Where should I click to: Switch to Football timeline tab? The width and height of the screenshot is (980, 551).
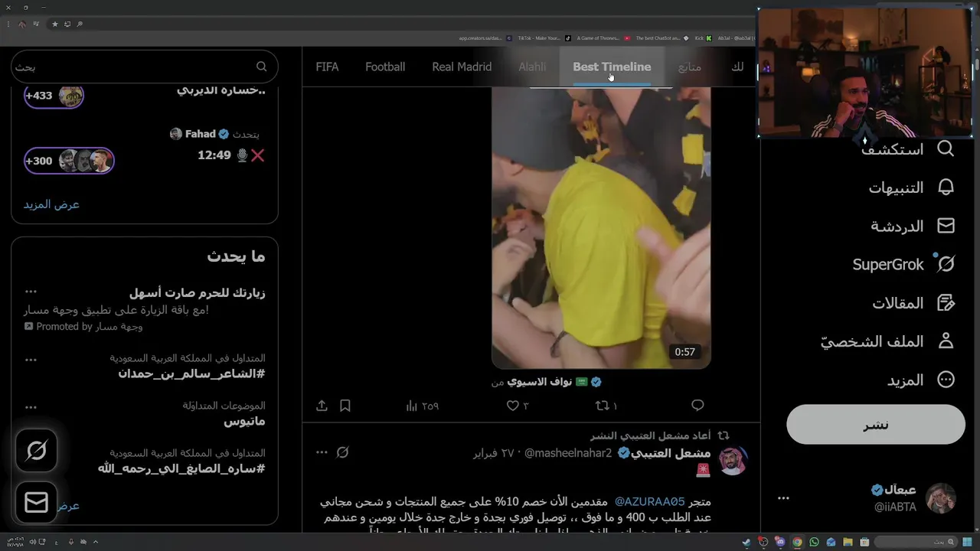pos(385,67)
